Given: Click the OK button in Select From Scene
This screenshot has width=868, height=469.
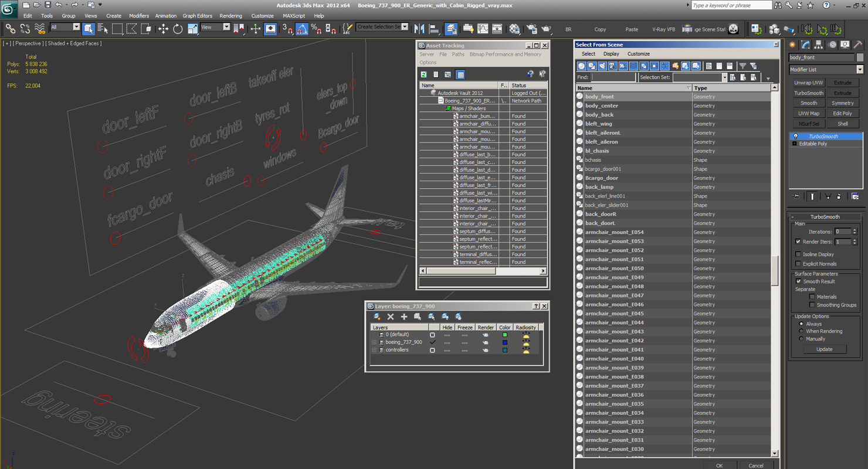Looking at the screenshot, I should tap(720, 465).
